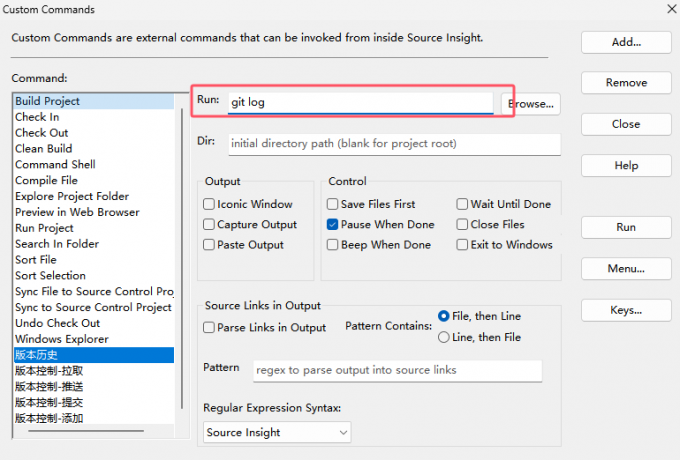Select the Line, then File radio button
Viewport: 680px width, 460px height.
443,337
